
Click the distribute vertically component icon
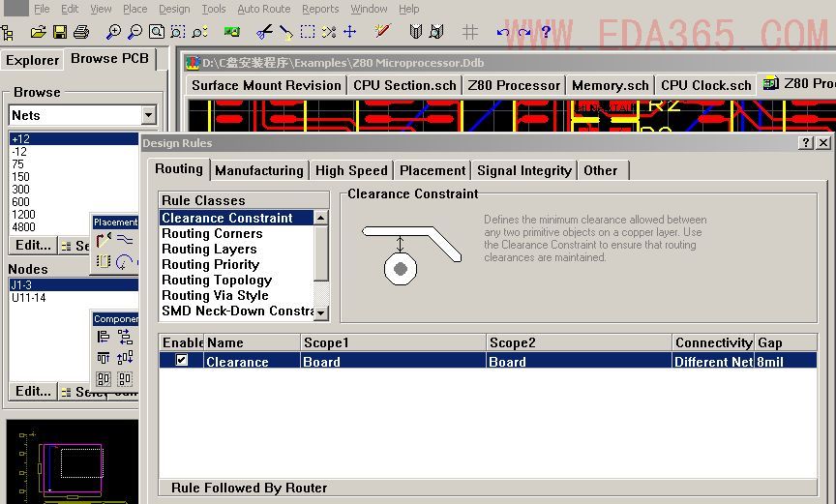[x=125, y=358]
